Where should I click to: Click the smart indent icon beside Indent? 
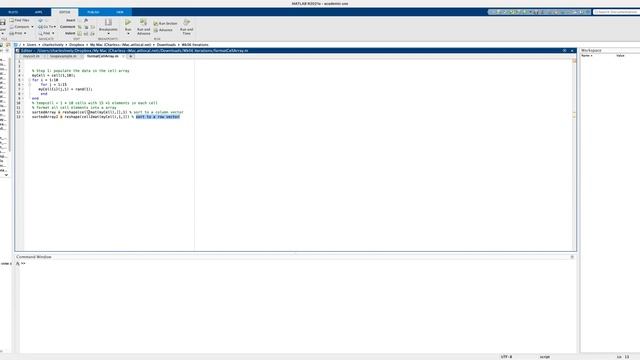coord(80,33)
